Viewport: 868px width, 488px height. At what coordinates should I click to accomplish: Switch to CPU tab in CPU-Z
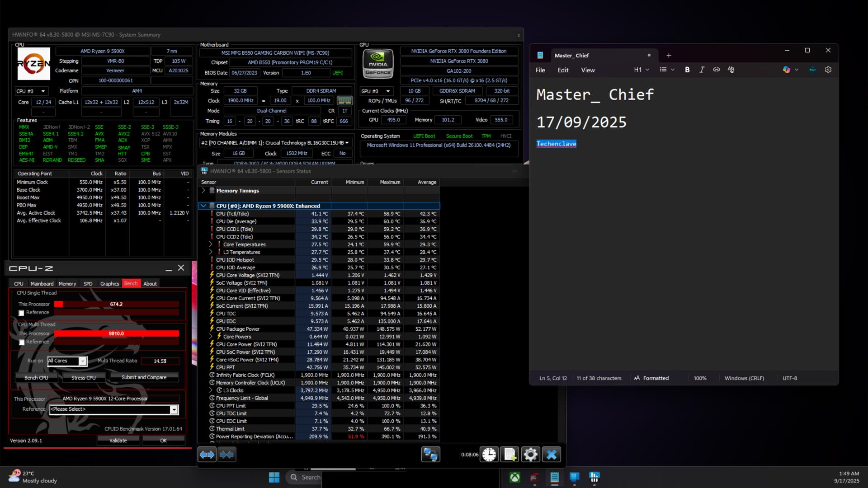(19, 284)
